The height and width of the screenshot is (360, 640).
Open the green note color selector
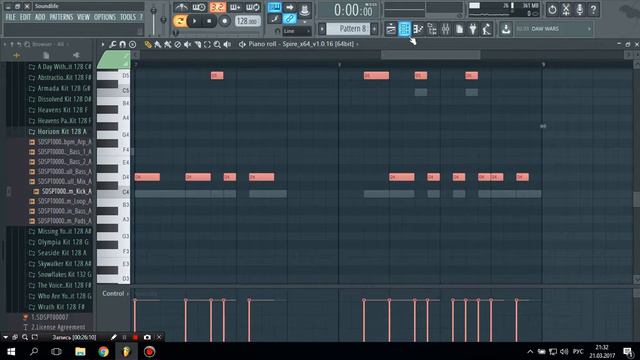tap(114, 60)
